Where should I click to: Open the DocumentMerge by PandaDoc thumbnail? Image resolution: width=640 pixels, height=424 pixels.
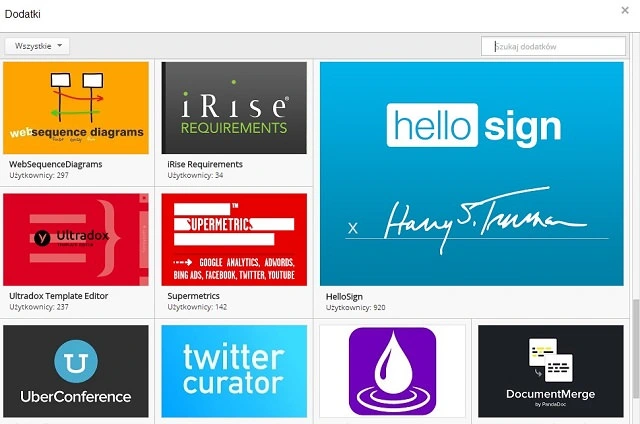point(551,371)
